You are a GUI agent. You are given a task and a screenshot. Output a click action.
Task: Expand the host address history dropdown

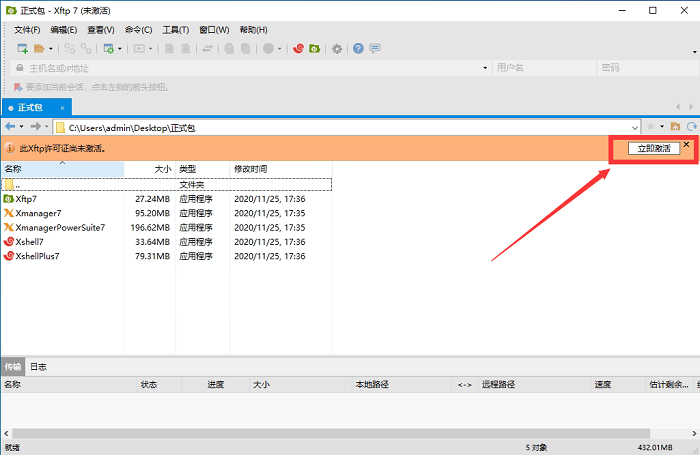pos(485,68)
